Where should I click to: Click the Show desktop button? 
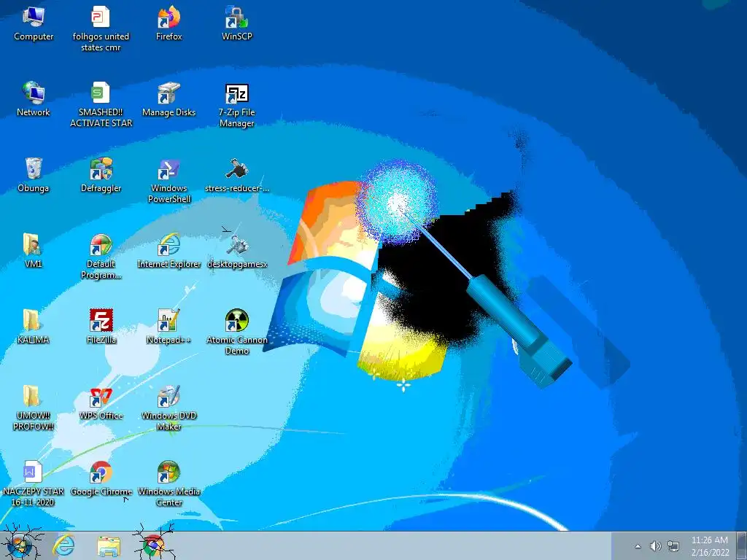742,545
